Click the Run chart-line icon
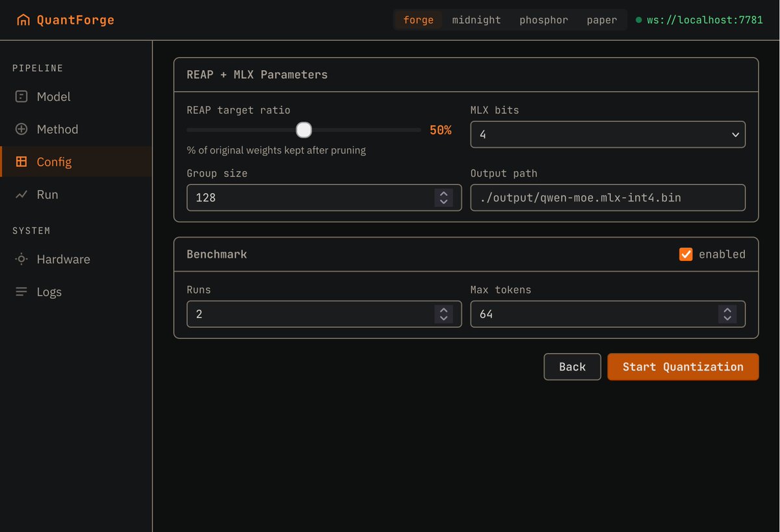The width and height of the screenshot is (780, 532). pos(21,194)
